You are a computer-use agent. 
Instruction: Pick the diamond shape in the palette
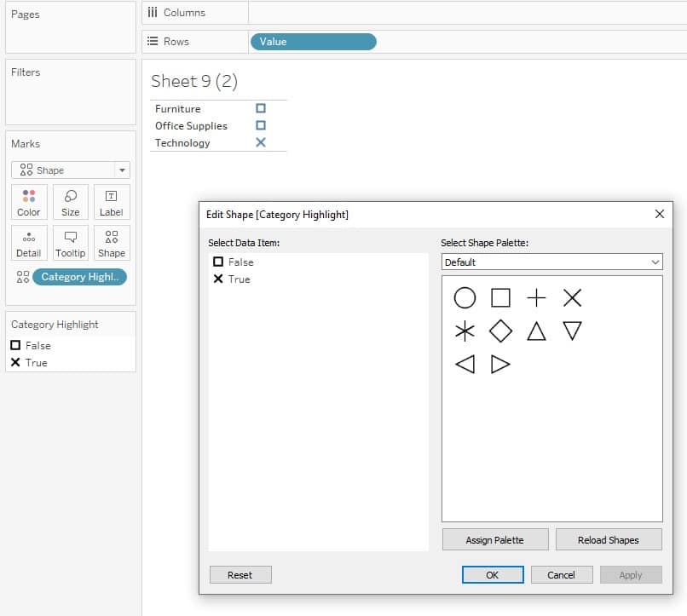[x=500, y=331]
